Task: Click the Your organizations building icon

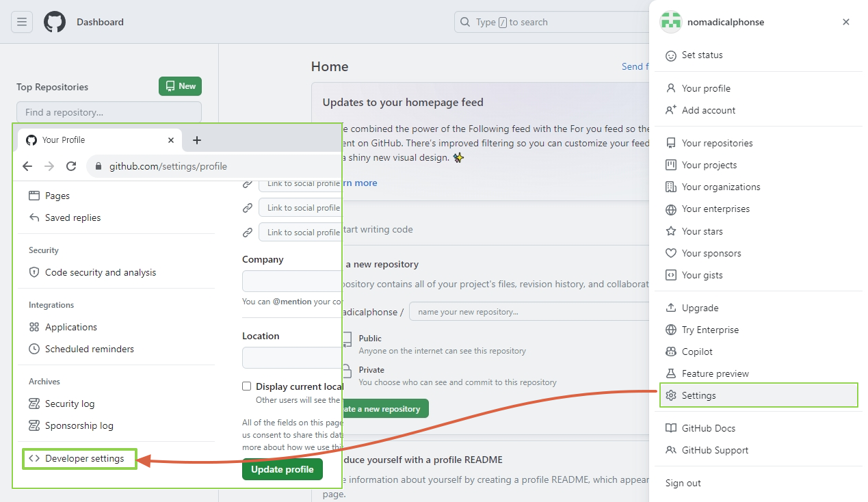Action: [671, 187]
